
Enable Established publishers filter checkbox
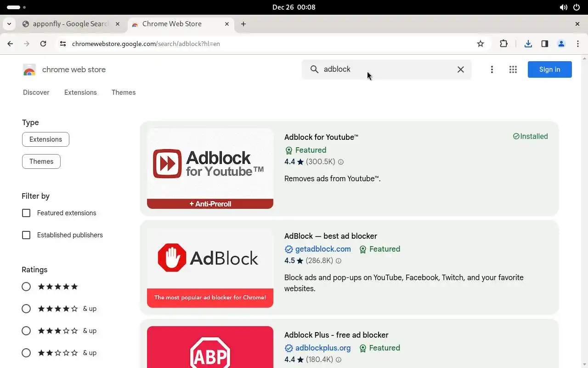point(26,235)
